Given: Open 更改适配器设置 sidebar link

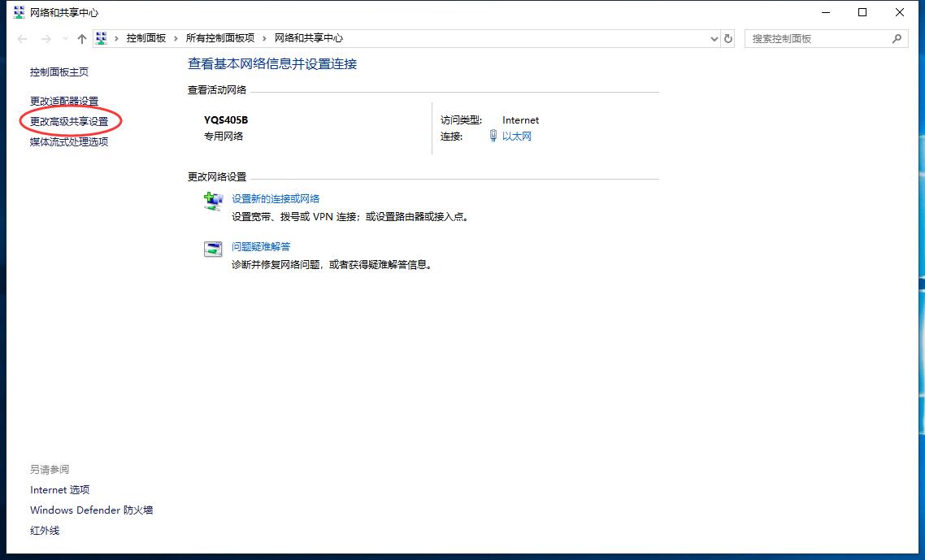Looking at the screenshot, I should click(64, 101).
